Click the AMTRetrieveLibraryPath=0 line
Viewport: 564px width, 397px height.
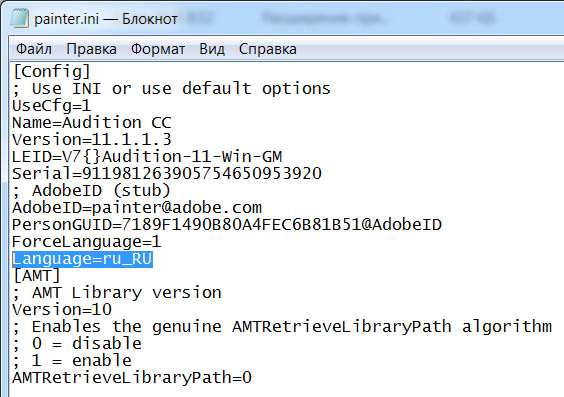point(132,378)
